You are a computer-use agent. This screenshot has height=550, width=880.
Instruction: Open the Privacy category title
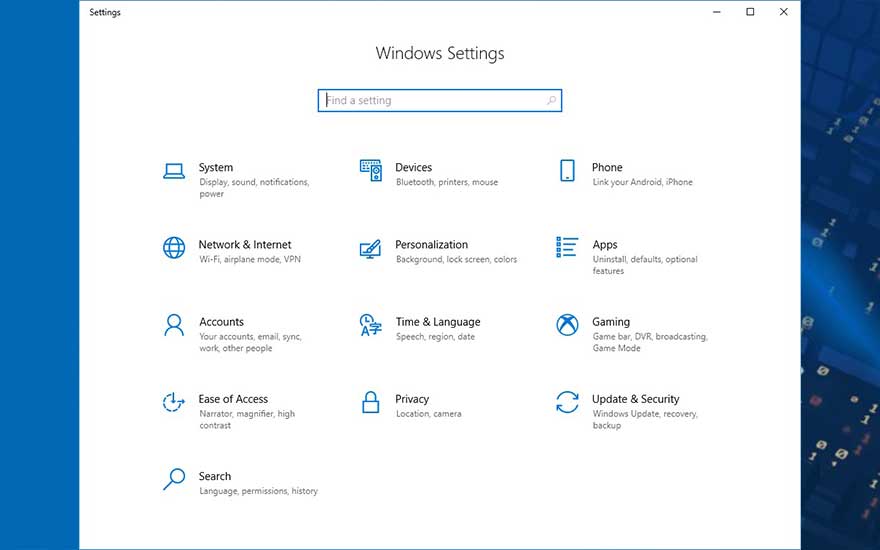point(412,399)
